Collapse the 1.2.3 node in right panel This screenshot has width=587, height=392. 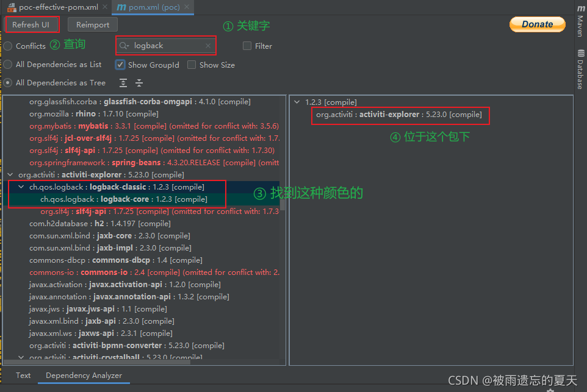[x=297, y=101]
